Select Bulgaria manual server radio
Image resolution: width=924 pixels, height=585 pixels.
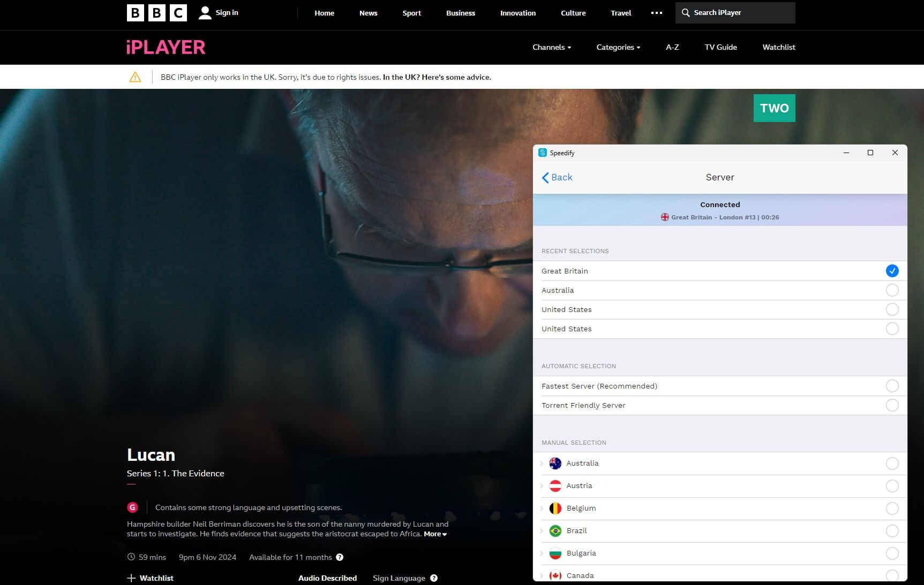tap(892, 553)
